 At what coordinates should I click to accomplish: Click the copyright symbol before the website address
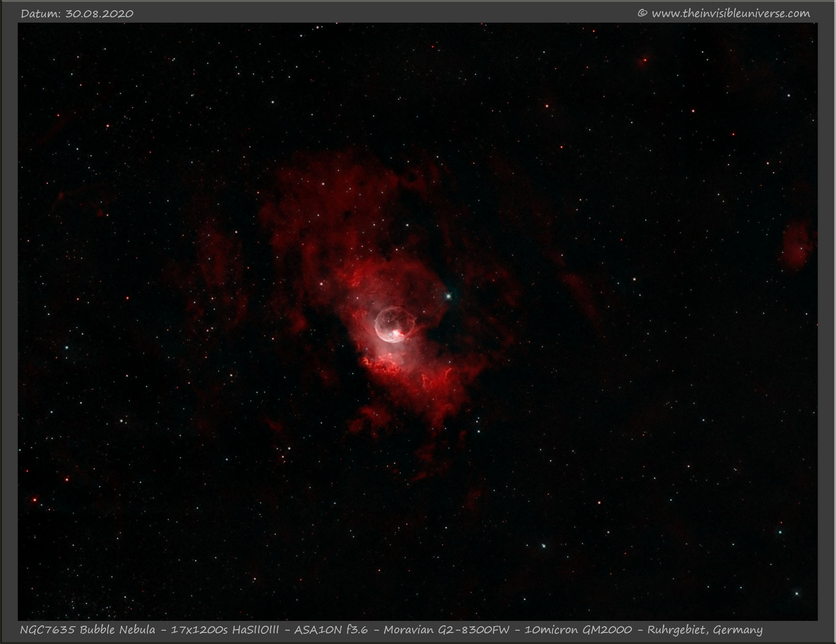coord(642,13)
